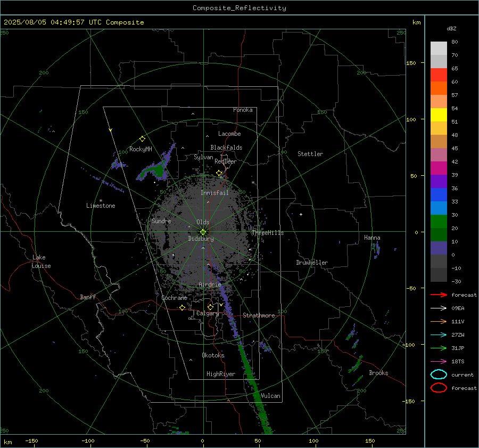The height and width of the screenshot is (448, 479).
Task: Click the Brooks label
Action: click(378, 373)
